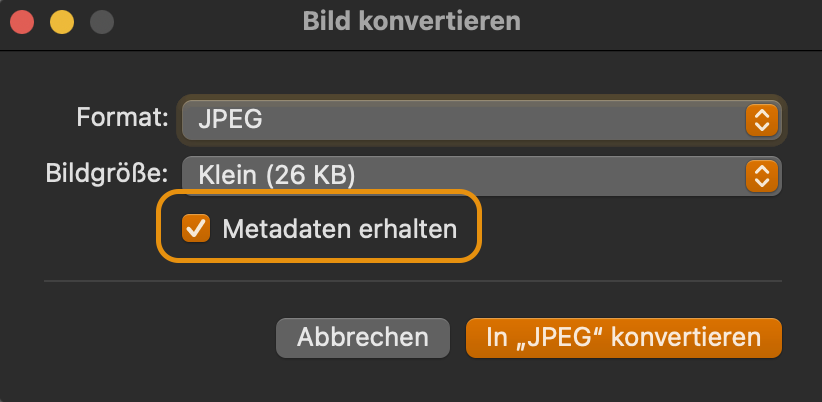
Task: Click the In „JPEG“ konvertieren button
Action: [623, 338]
